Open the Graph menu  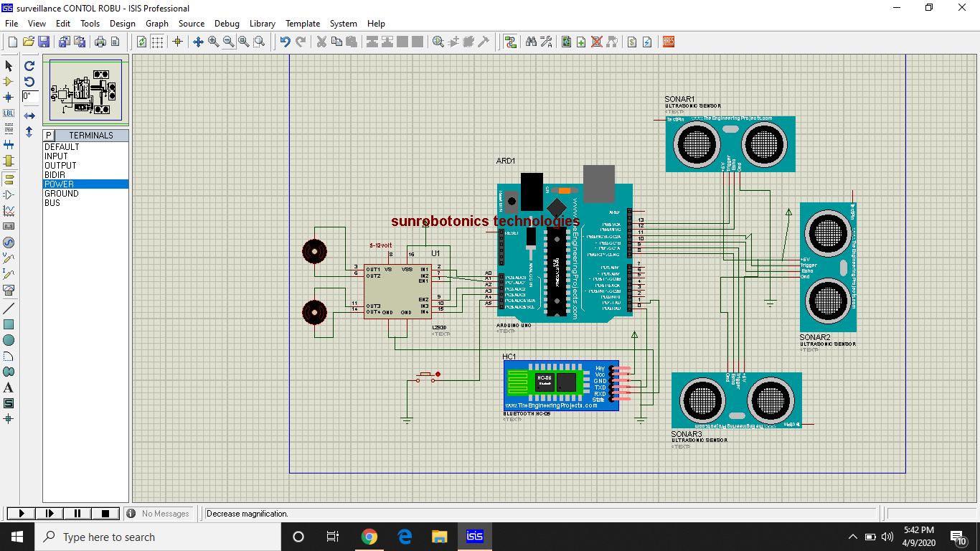point(157,24)
